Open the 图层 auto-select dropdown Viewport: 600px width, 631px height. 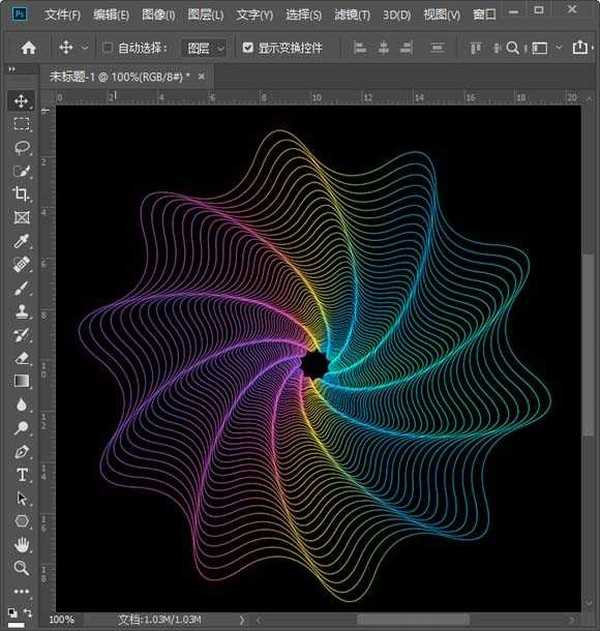(204, 47)
